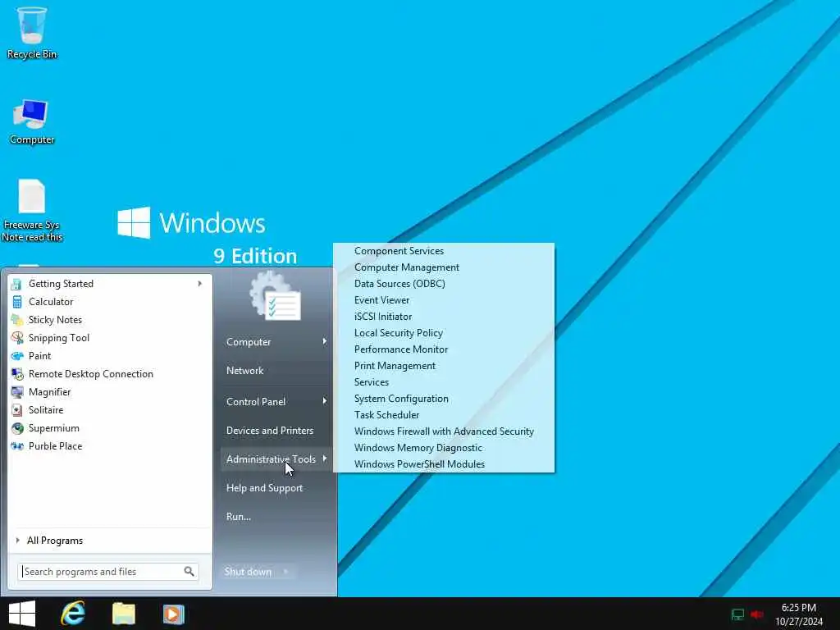The width and height of the screenshot is (840, 630).
Task: Open Internet Explorer from the taskbar
Action: click(x=73, y=614)
